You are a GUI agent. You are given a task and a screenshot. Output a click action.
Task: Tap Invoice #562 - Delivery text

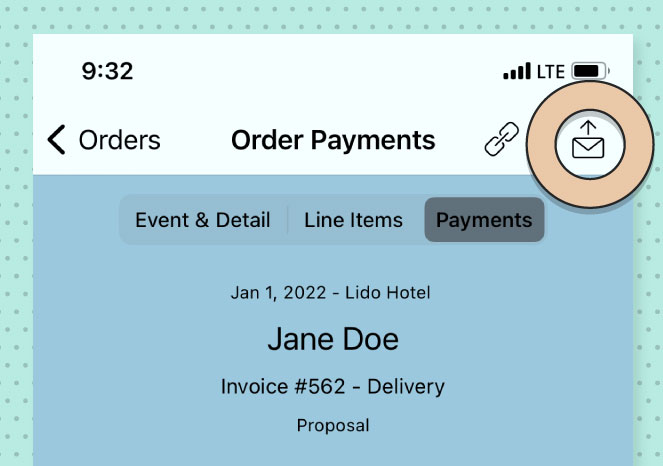pos(333,387)
